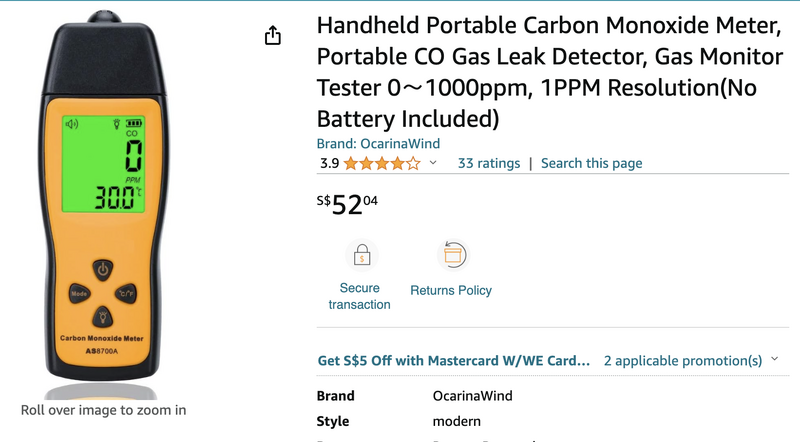Click the share icon beside the product image
This screenshot has height=442, width=800.
[x=273, y=36]
